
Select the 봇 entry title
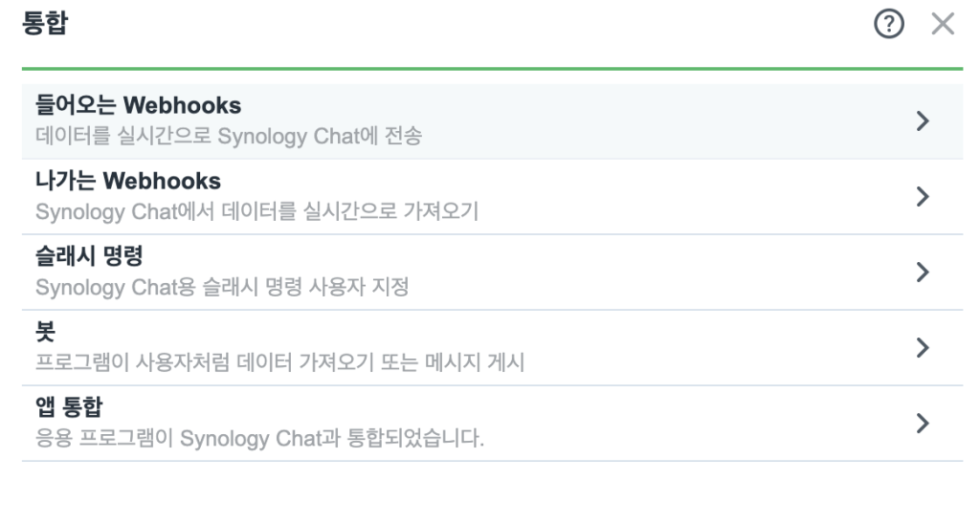pyautogui.click(x=46, y=332)
